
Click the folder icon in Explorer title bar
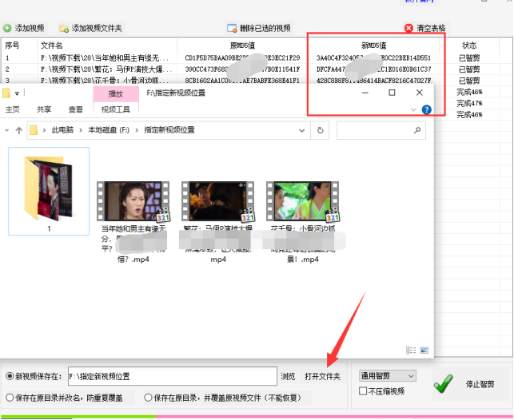point(6,93)
